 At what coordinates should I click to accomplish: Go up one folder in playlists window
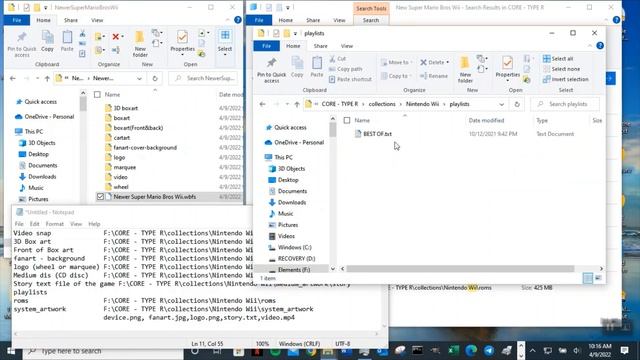click(297, 104)
